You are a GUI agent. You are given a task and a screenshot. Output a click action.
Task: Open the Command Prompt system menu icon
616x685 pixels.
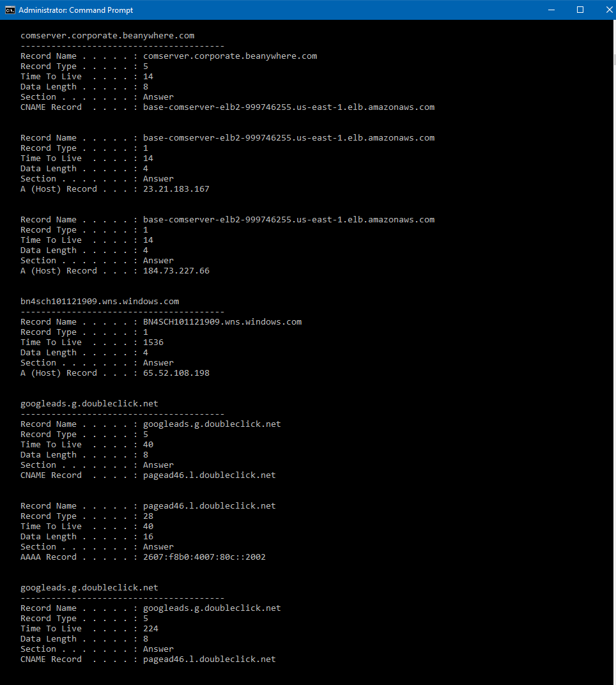pos(10,10)
